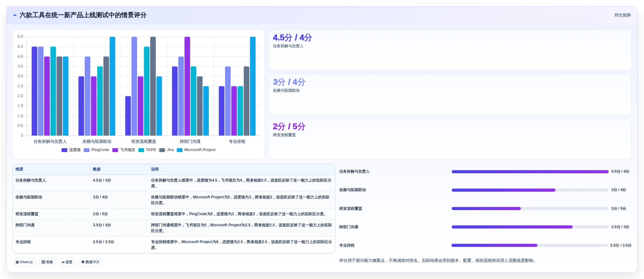Click the 研发流程覆盖 progress bar
Screen dimensions: 644x279
[x=530, y=209]
